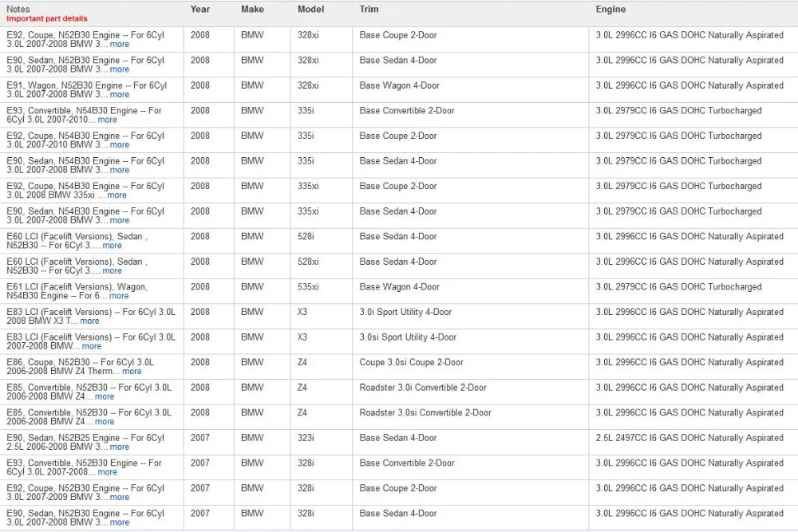Open 'more' for the Z4 Coupe 3.0si row

[x=132, y=371]
